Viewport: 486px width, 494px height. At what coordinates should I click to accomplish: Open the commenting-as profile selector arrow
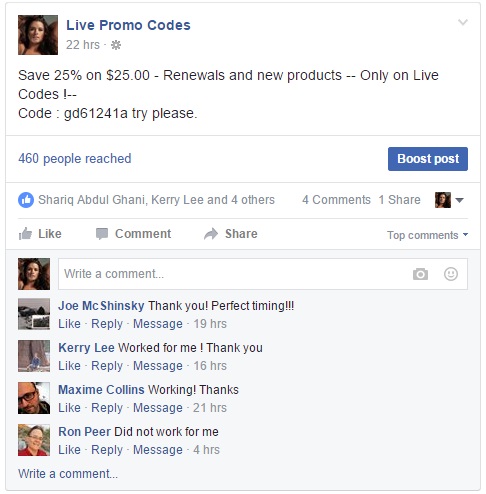click(459, 200)
